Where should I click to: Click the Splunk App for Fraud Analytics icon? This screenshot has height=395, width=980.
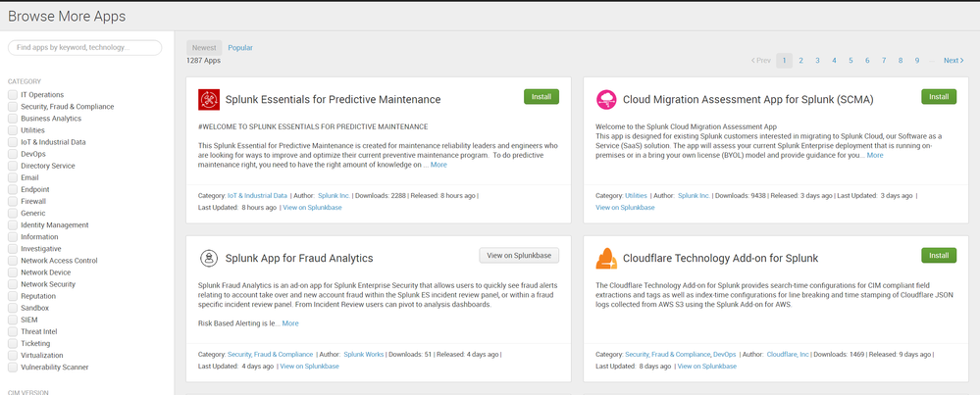(x=209, y=258)
